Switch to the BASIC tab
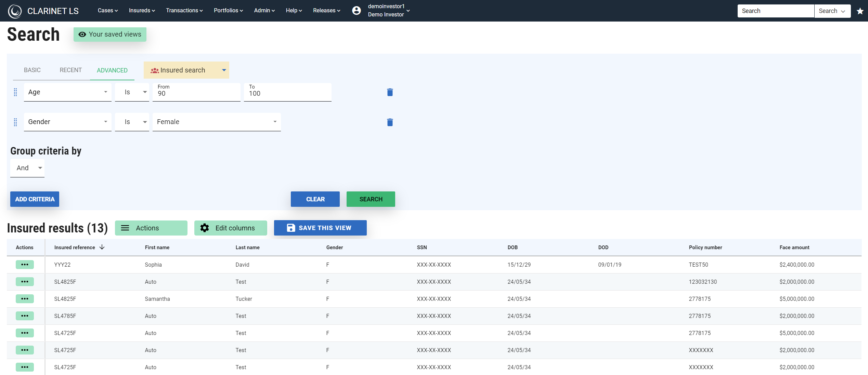Screen dimensions: 868x375 coord(32,70)
